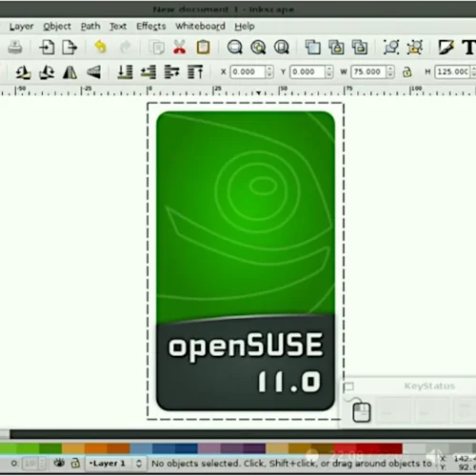The height and width of the screenshot is (476, 476).
Task: Open the Object menu
Action: click(x=57, y=27)
